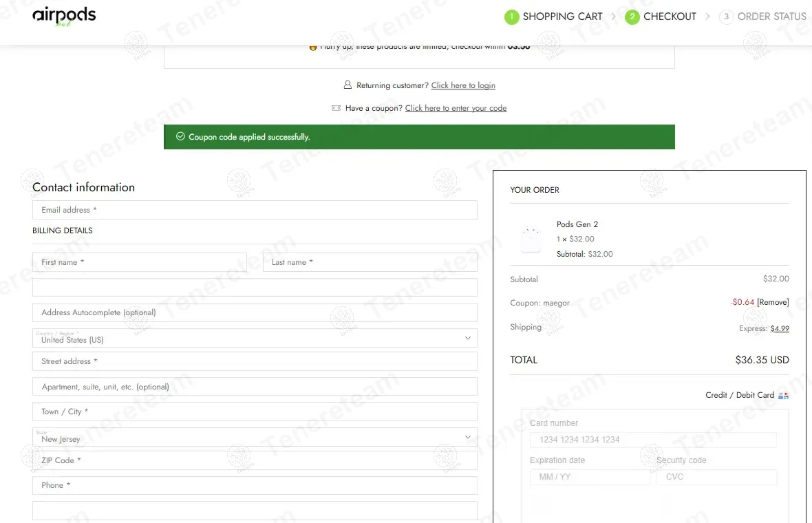812x523 pixels.
Task: Select the ORDER STATUS step
Action: [771, 17]
